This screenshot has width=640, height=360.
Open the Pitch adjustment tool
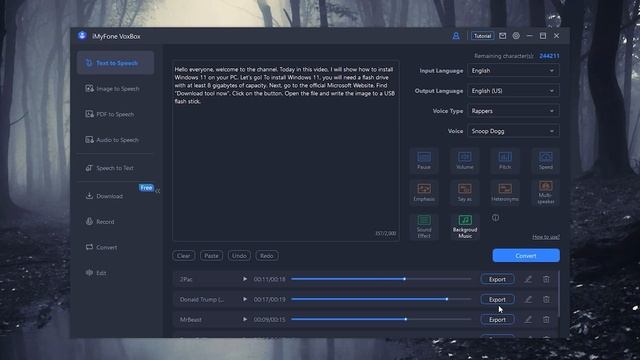505,160
